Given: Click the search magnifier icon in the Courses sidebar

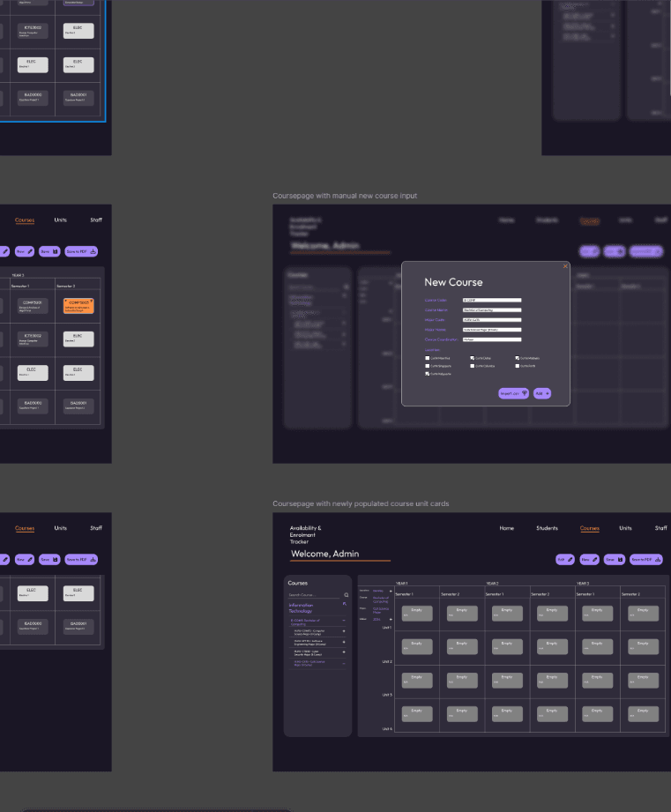Looking at the screenshot, I should pyautogui.click(x=346, y=595).
